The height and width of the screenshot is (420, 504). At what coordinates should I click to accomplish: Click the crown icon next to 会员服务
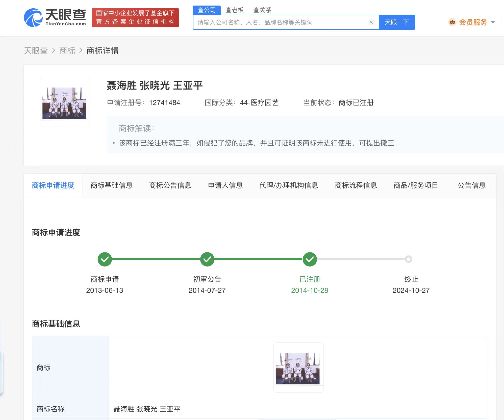(x=452, y=22)
